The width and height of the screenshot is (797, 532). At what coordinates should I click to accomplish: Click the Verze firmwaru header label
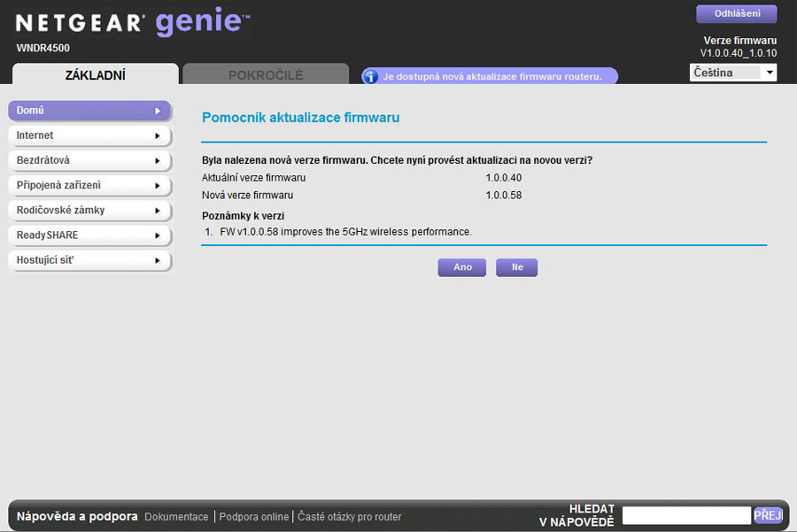740,41
